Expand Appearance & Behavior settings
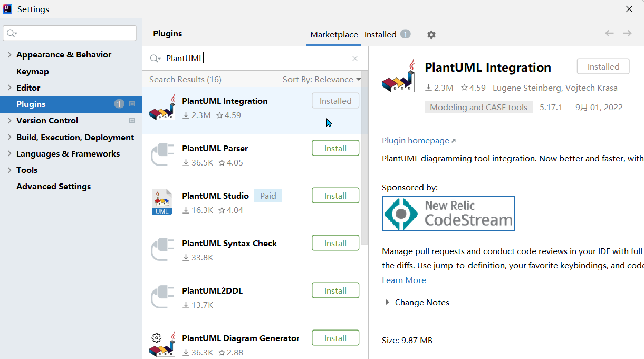 [x=9, y=55]
